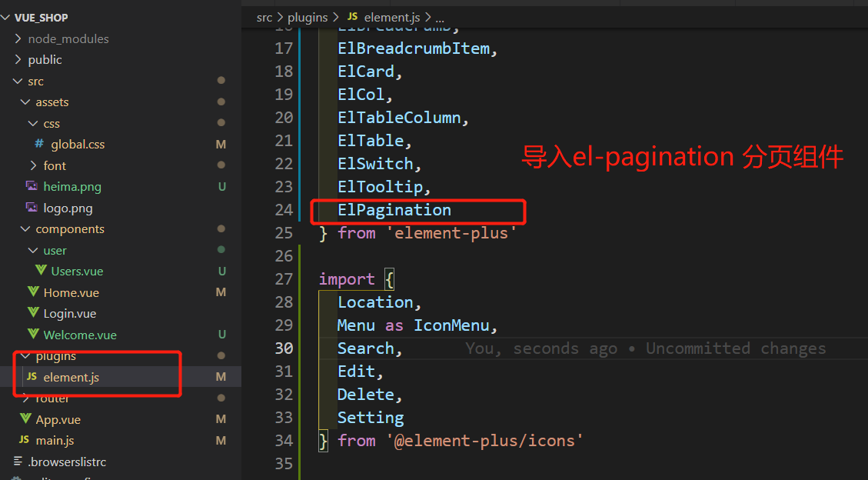This screenshot has height=480, width=868.
Task: Open App.vue file
Action: pos(58,420)
